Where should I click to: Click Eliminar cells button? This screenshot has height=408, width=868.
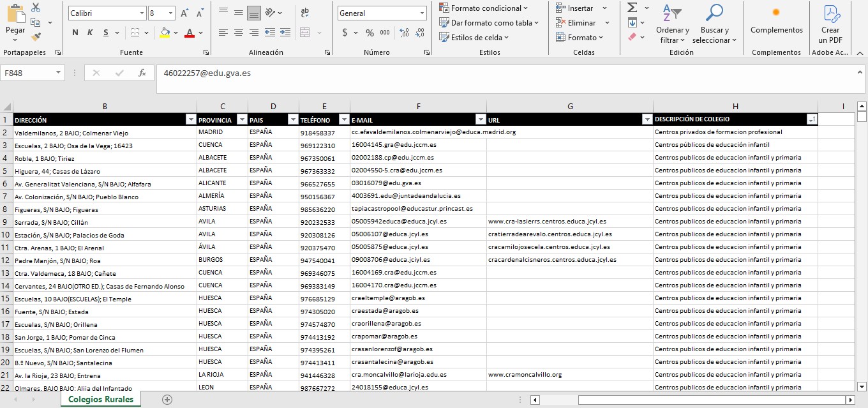(x=582, y=22)
